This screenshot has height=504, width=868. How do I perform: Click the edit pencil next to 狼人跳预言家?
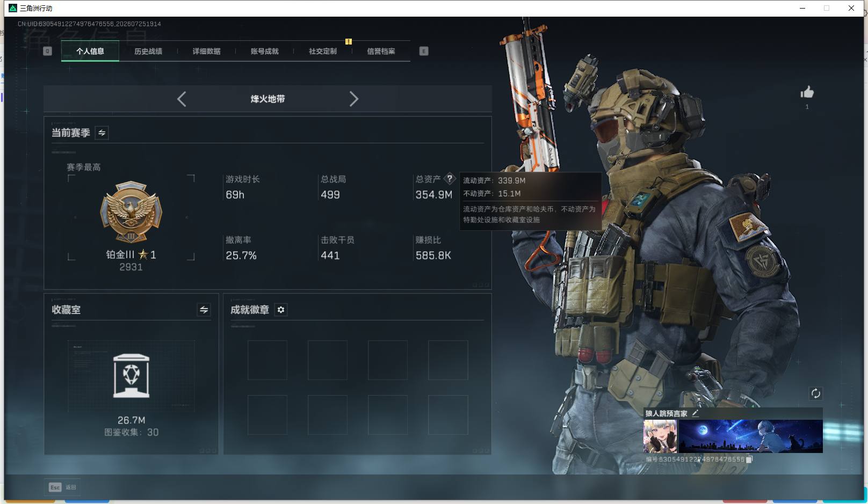[x=695, y=413]
